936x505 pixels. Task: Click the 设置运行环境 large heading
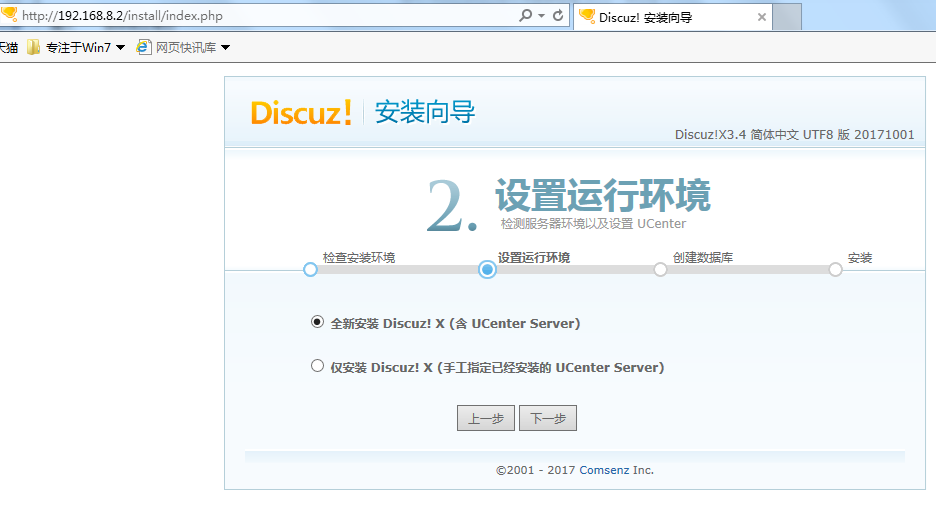point(603,195)
